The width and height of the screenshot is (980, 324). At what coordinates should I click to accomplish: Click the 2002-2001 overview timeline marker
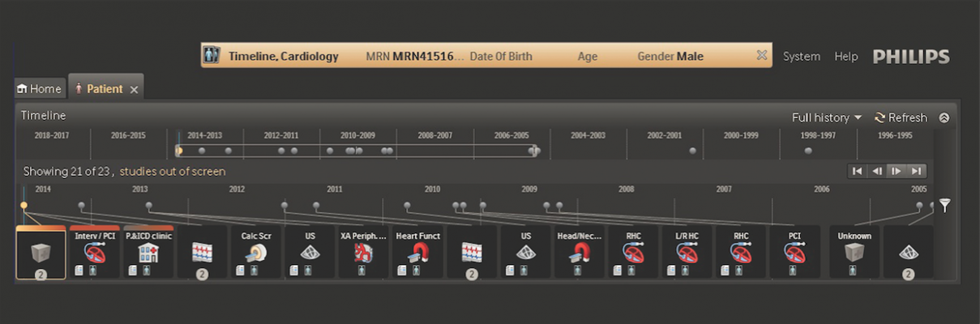692,151
